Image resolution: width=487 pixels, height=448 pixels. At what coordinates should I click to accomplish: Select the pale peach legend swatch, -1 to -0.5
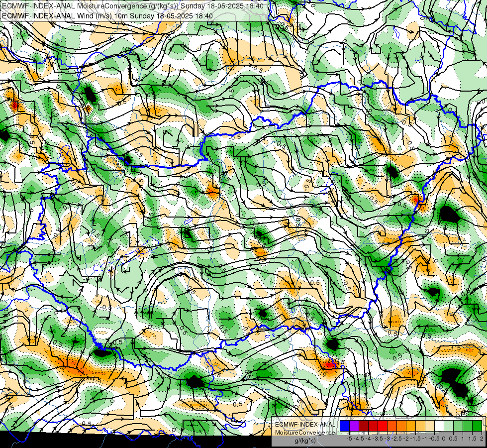[430, 426]
